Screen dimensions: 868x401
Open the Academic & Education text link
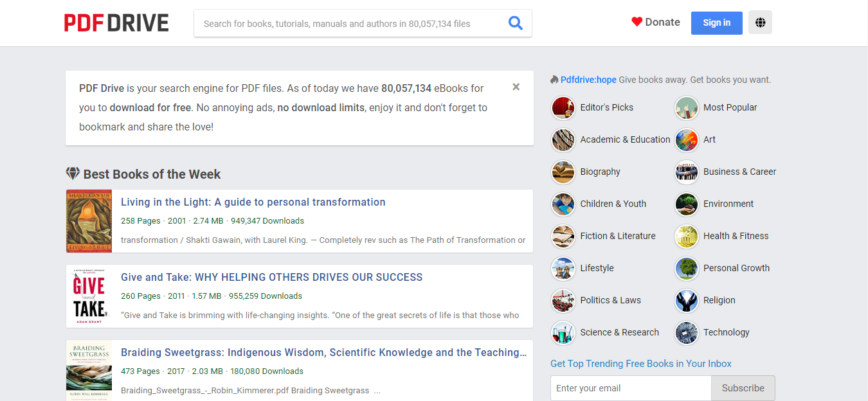(x=625, y=139)
